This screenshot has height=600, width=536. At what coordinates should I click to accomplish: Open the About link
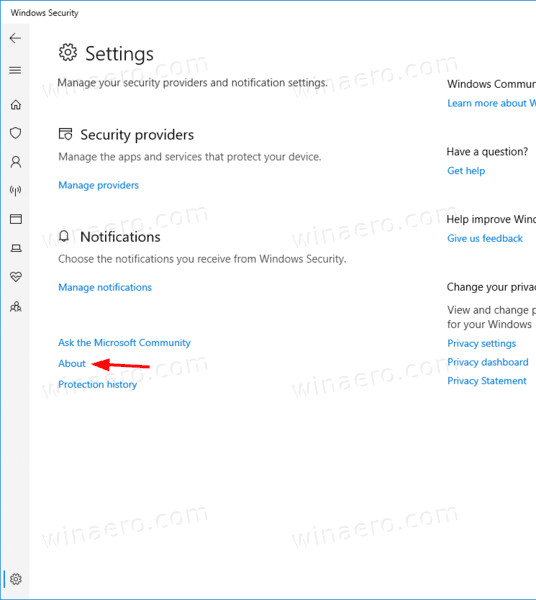(72, 364)
